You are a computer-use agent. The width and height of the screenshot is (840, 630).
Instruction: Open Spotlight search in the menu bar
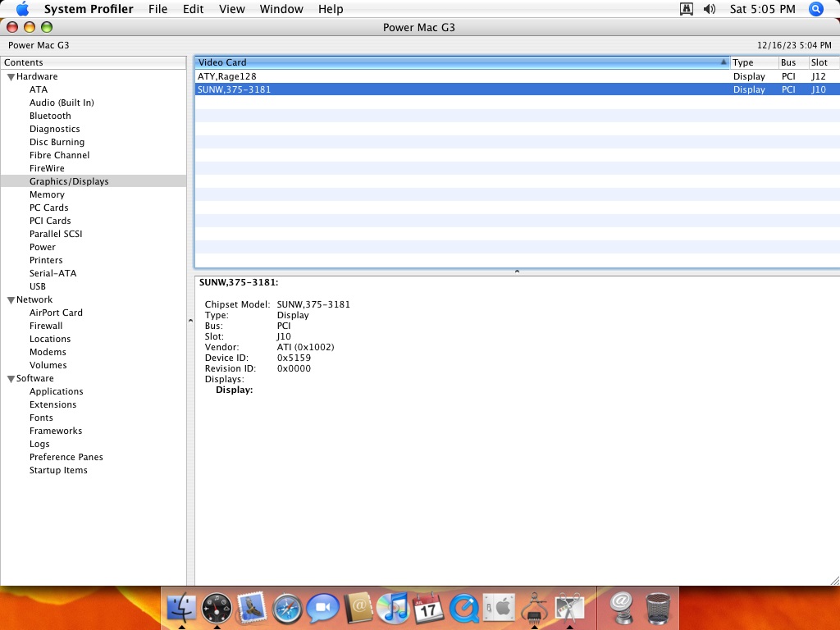pos(815,9)
